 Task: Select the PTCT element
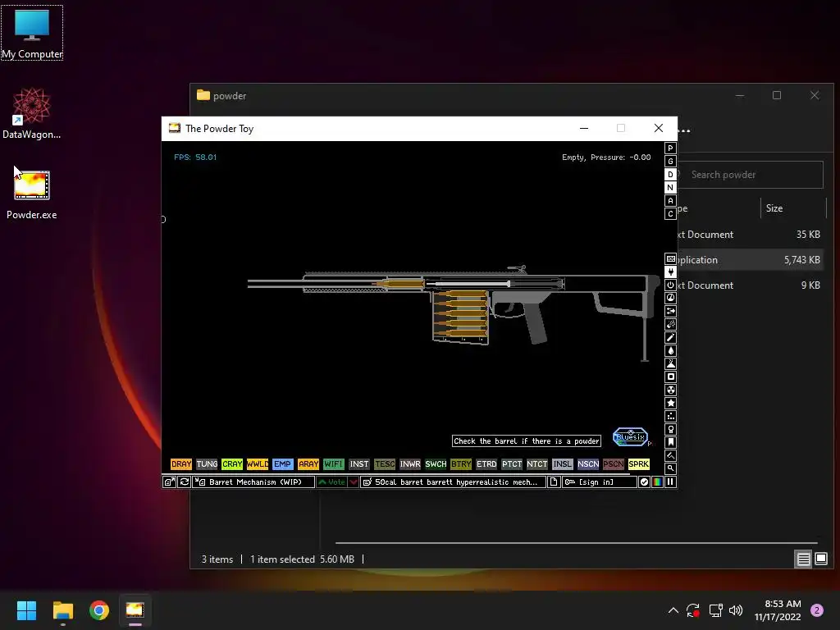coord(512,464)
